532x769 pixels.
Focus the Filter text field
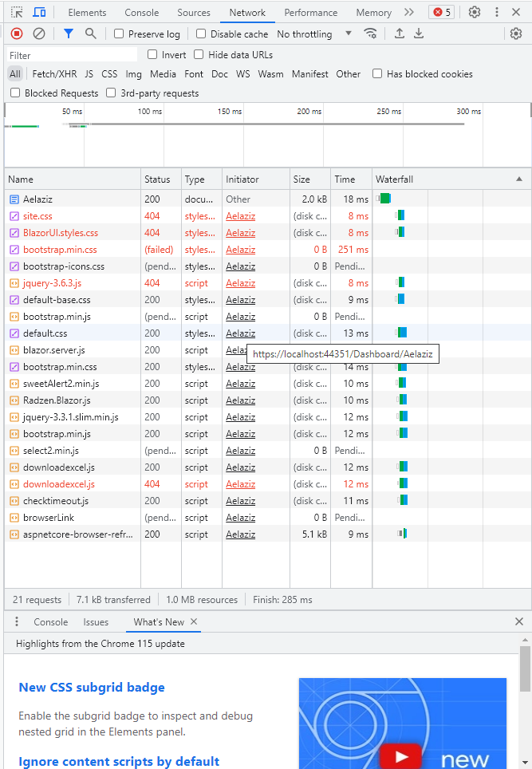72,55
